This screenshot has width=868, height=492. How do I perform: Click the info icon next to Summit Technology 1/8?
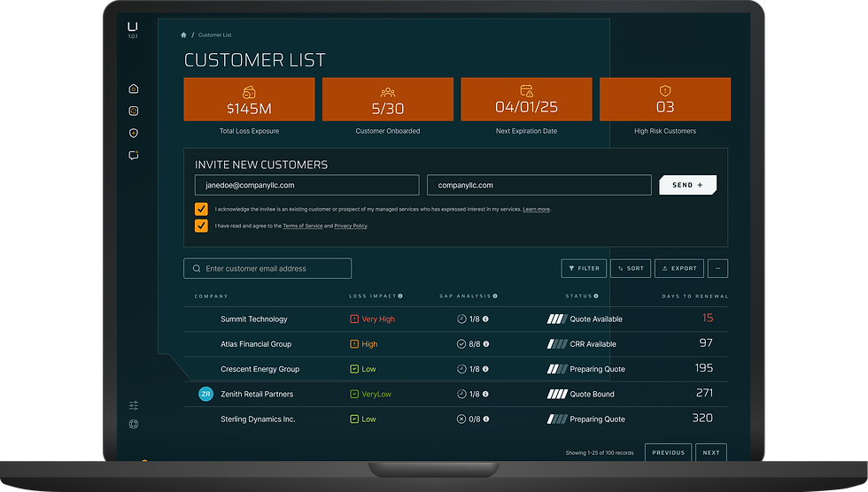click(x=485, y=319)
